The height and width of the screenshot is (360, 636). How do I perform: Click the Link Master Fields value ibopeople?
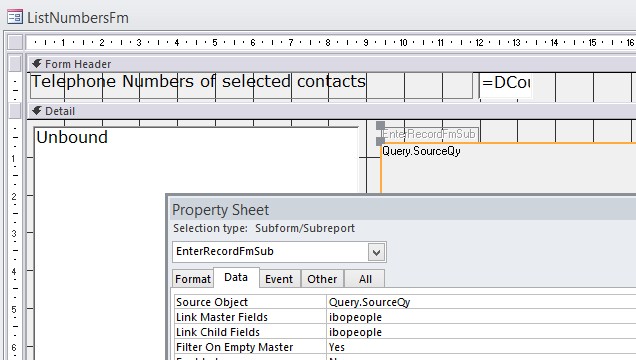point(481,317)
